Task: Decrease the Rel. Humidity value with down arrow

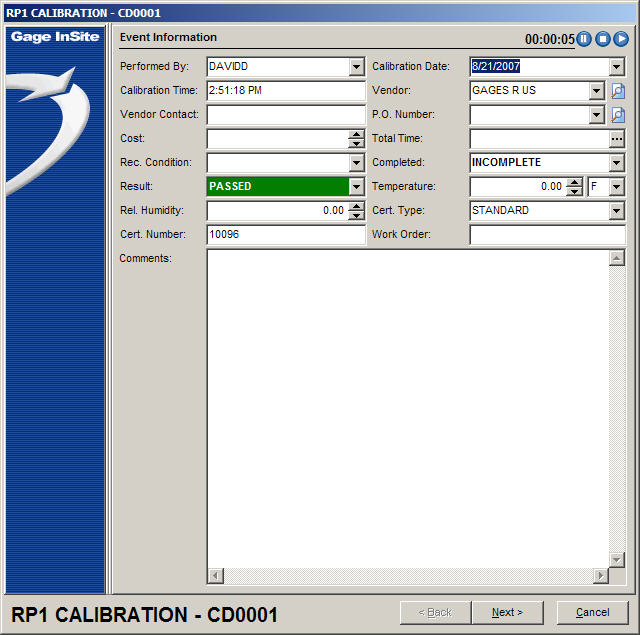Action: tap(357, 216)
